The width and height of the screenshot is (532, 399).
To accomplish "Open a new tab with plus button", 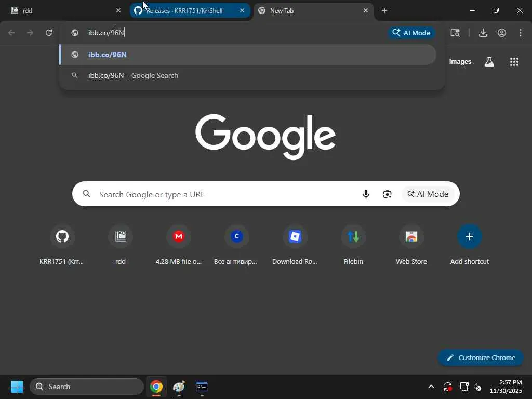I will (384, 10).
